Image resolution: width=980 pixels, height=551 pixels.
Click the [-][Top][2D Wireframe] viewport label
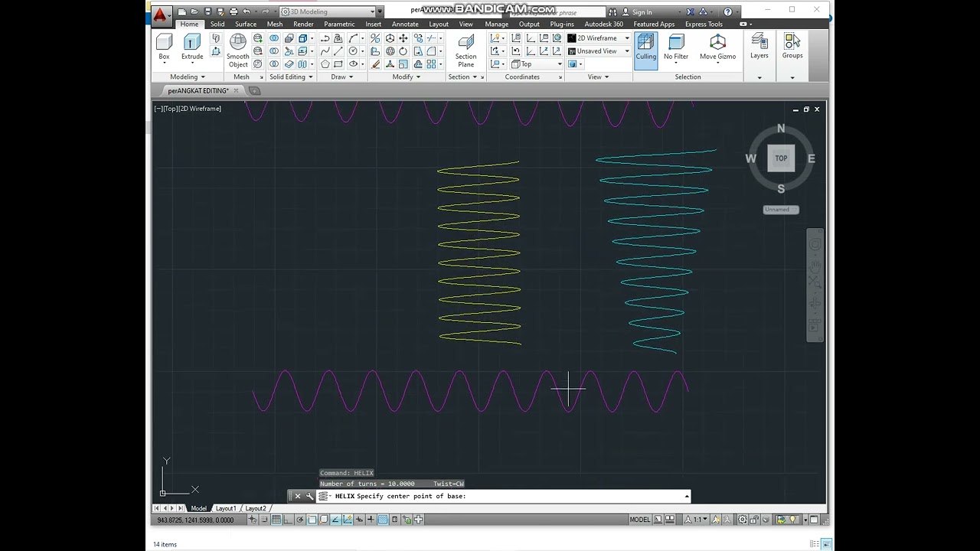tap(188, 109)
